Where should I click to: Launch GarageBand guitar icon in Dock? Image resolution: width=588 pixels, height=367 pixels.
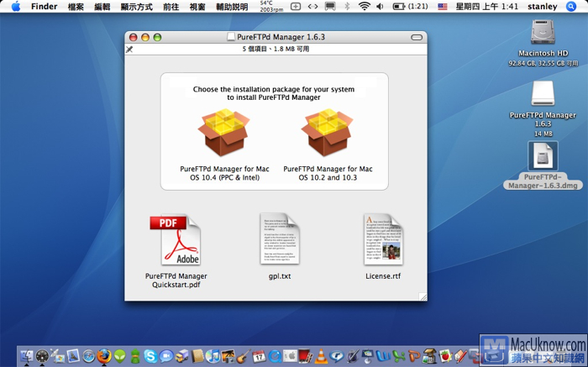[x=244, y=357]
